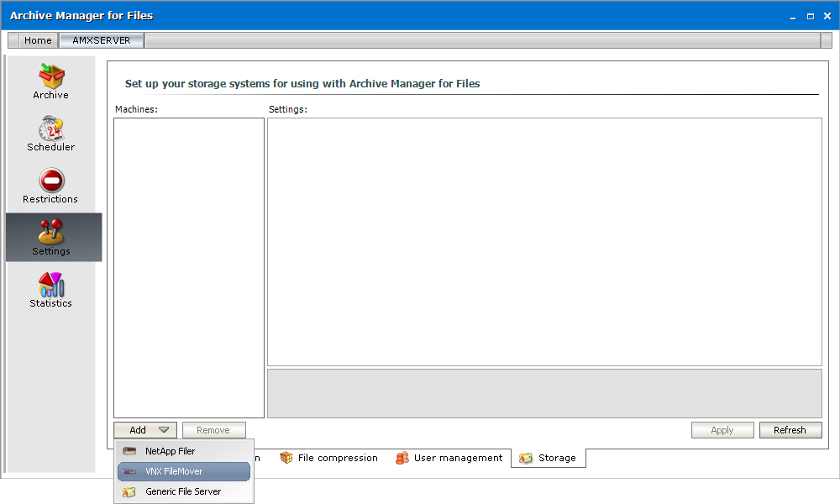Expand the Add dropdown arrow
The width and height of the screenshot is (840, 504).
pyautogui.click(x=164, y=430)
